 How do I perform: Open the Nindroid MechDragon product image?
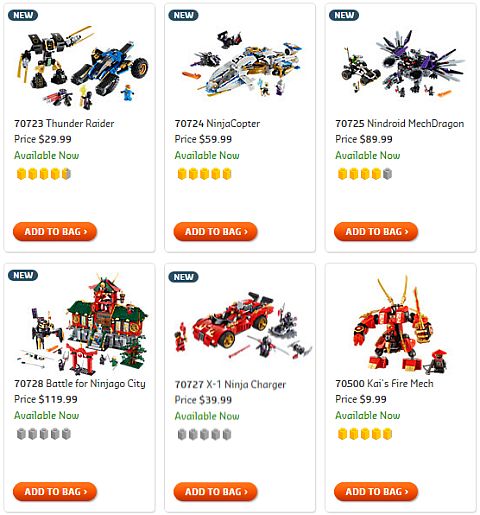(403, 64)
